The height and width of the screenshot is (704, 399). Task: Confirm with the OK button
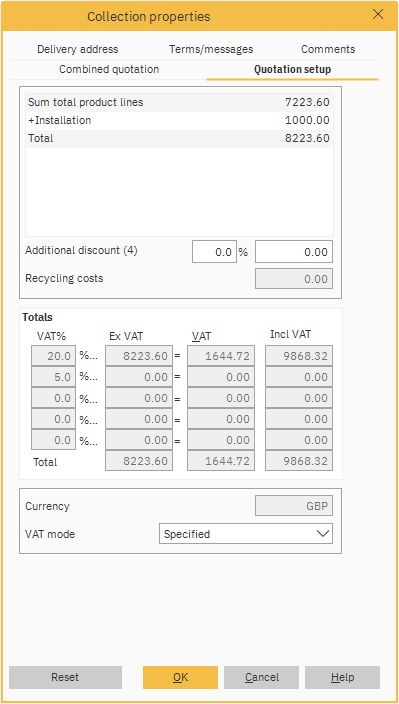click(180, 677)
